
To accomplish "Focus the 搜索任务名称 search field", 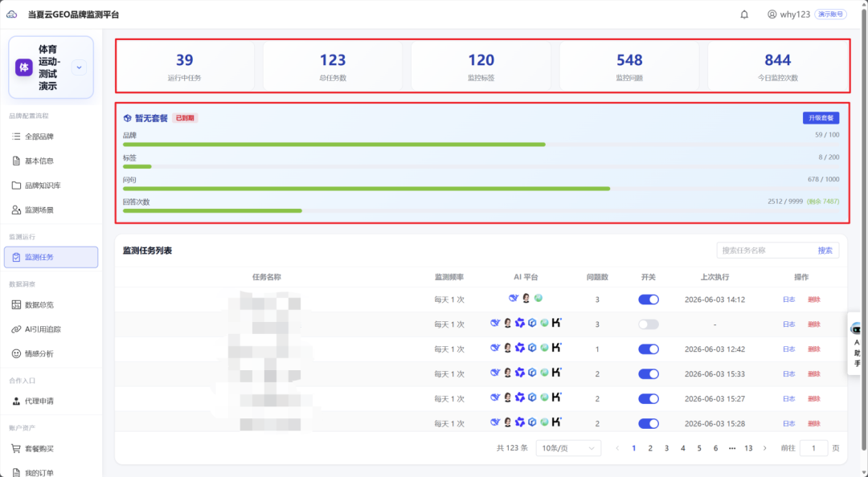I will pos(766,250).
